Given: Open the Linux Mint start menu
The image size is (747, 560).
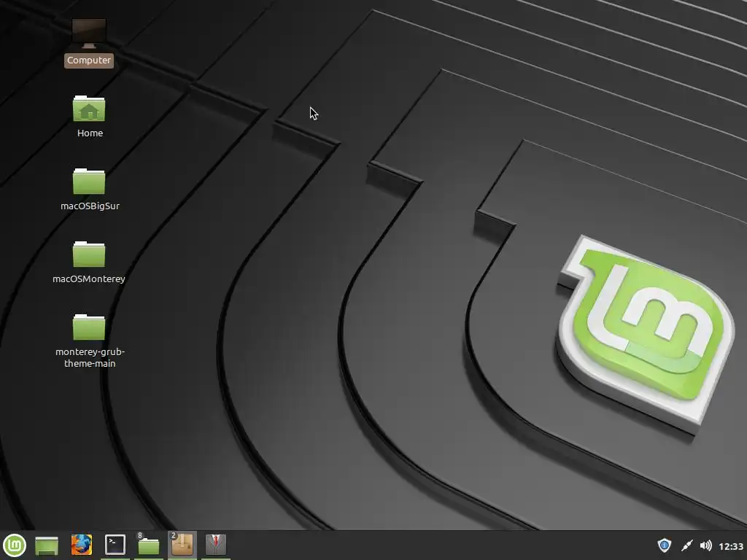Looking at the screenshot, I should pos(15,545).
